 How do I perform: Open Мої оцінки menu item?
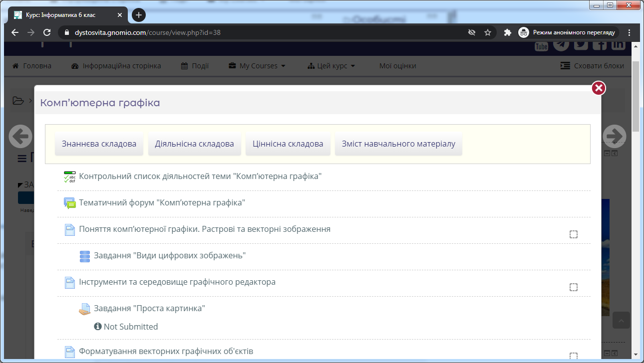pyautogui.click(x=397, y=66)
